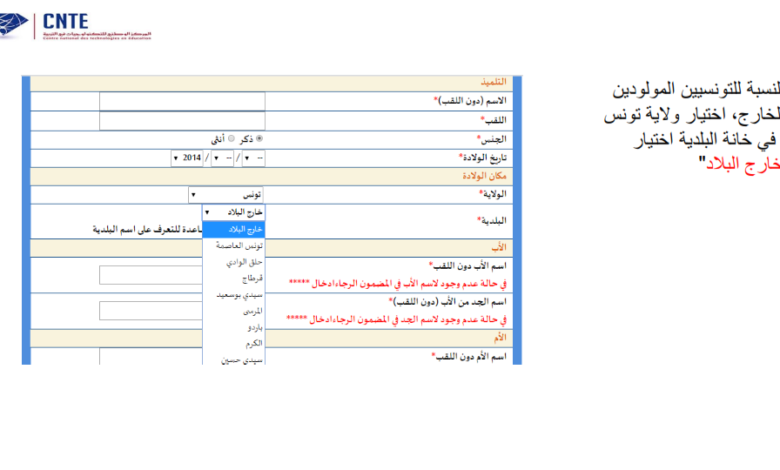Click red note under father's name label
Image resolution: width=780 pixels, height=470 pixels.
pos(397,283)
